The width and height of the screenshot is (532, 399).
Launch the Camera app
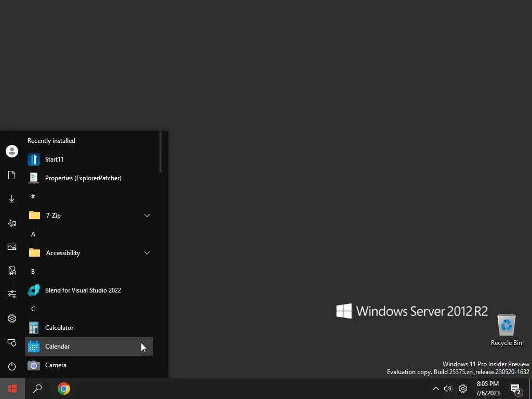(88, 365)
